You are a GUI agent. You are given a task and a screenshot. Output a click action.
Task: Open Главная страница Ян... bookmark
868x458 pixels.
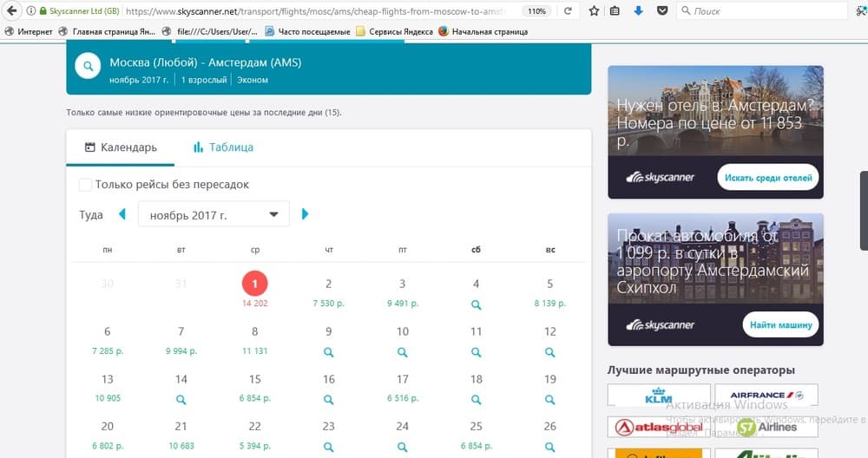[108, 31]
